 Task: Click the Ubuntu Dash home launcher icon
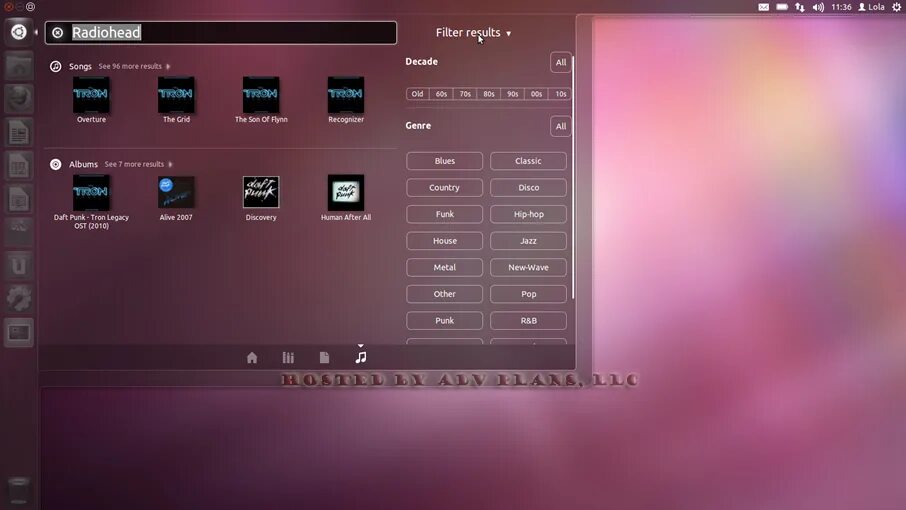tap(18, 32)
